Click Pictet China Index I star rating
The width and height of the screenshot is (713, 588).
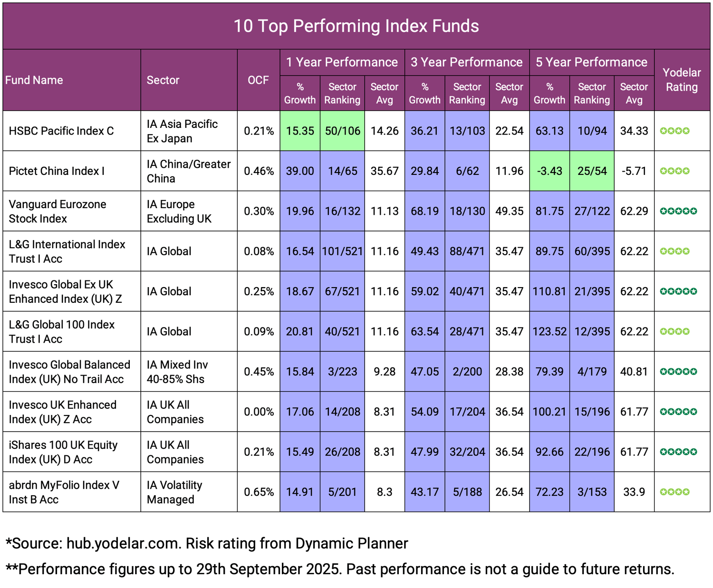(x=674, y=171)
